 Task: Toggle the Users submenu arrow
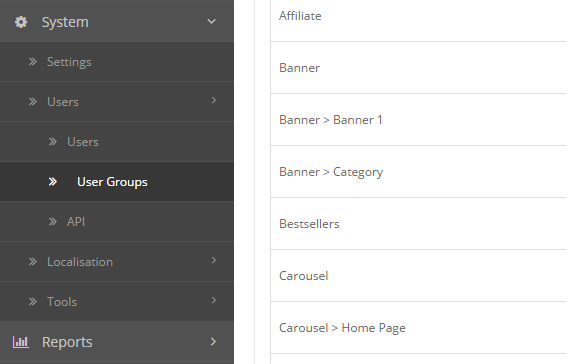point(214,100)
